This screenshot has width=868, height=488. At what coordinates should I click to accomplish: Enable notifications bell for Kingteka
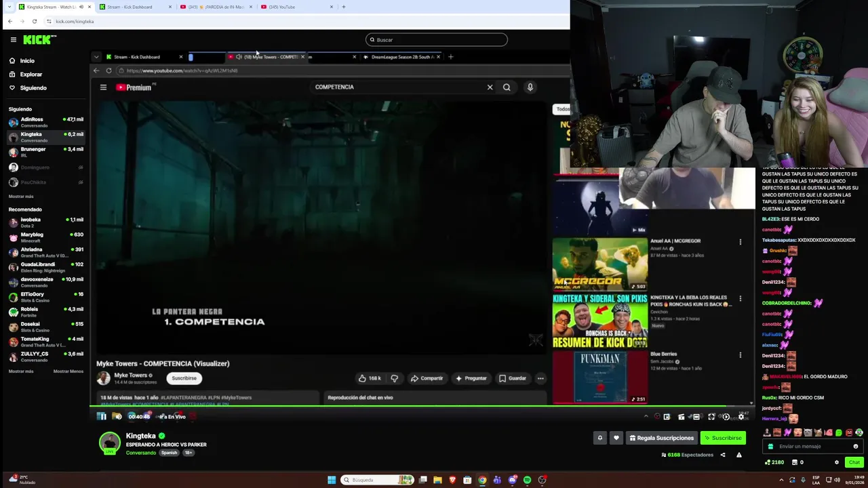point(599,438)
